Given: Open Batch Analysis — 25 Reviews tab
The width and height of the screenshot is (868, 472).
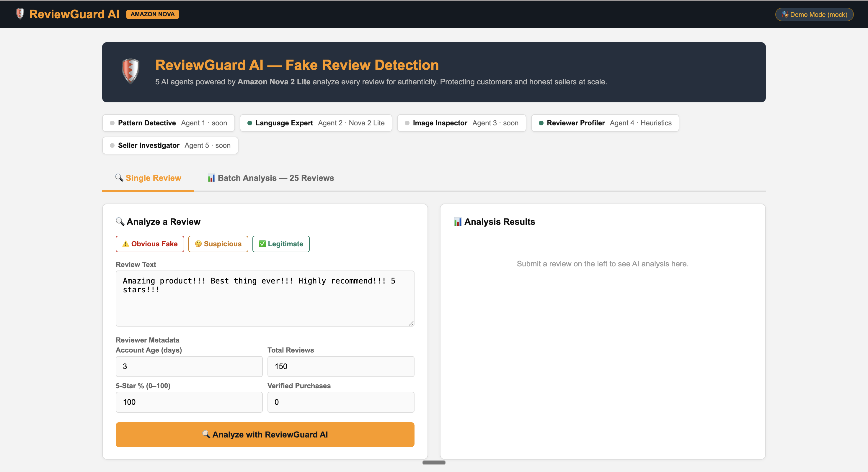Looking at the screenshot, I should coord(270,178).
